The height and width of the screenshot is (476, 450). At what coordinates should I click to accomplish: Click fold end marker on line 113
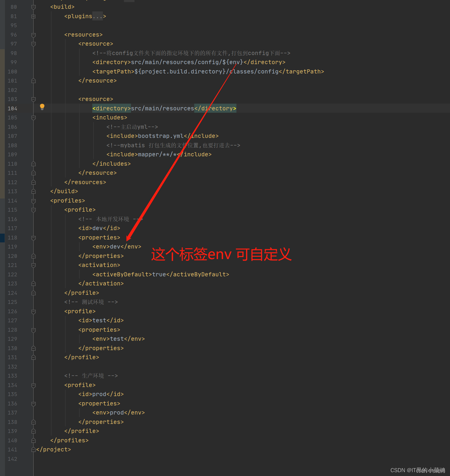click(33, 191)
